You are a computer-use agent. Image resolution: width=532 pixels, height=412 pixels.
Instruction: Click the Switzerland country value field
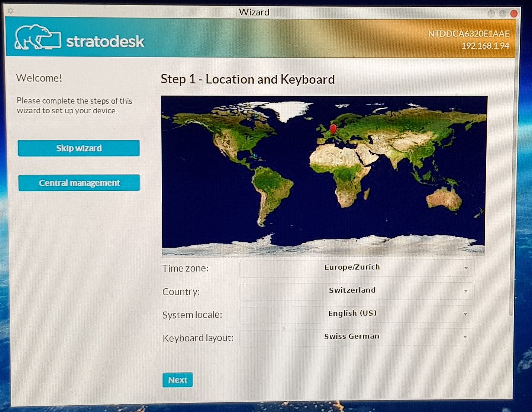[352, 290]
